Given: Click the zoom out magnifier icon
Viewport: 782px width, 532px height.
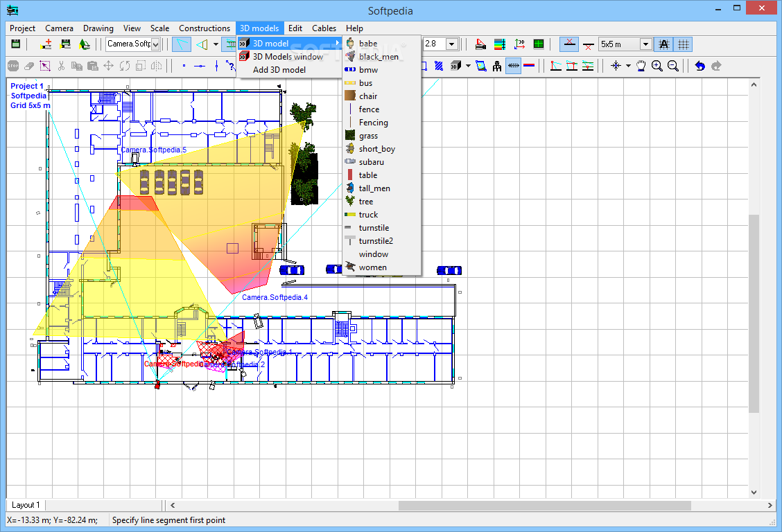Looking at the screenshot, I should (x=672, y=66).
